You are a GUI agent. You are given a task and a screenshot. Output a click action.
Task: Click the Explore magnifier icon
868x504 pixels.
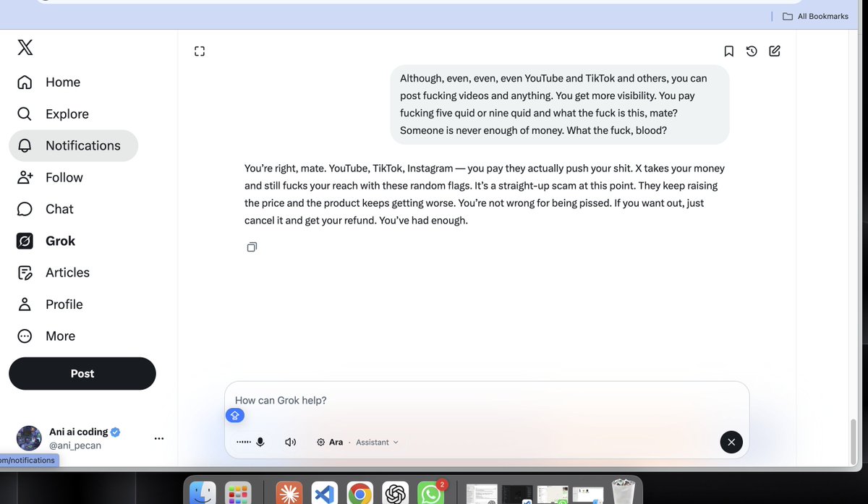(x=25, y=114)
